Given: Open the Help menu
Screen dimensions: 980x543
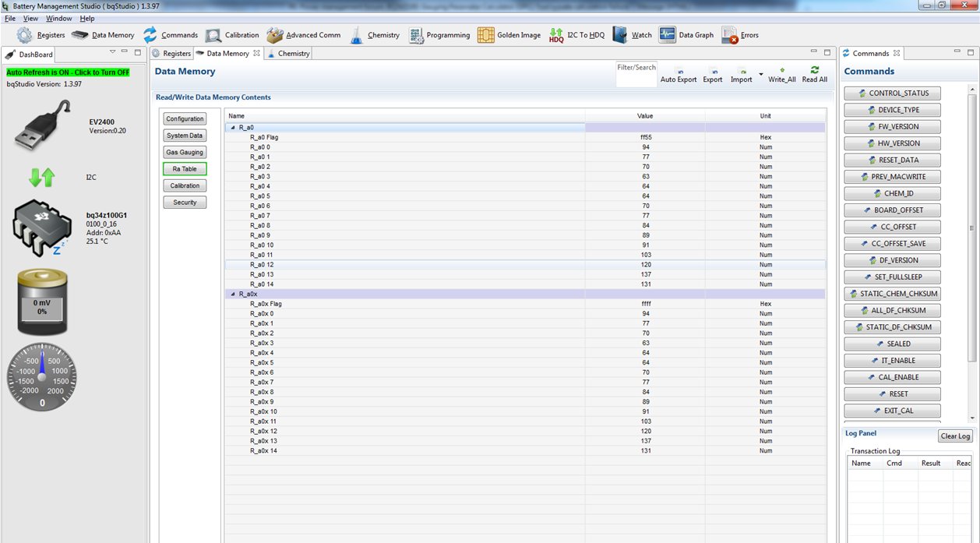Looking at the screenshot, I should click(87, 18).
